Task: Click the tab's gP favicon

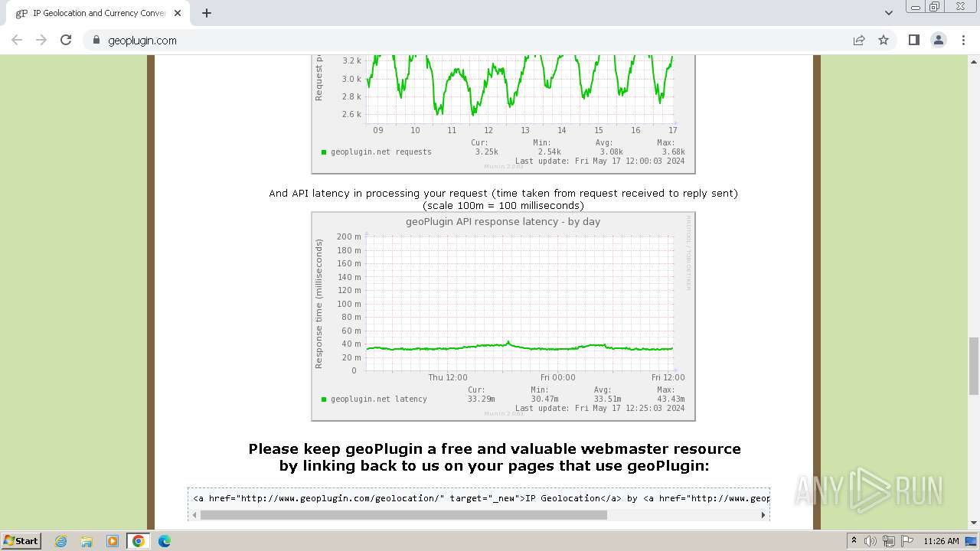Action: point(21,13)
